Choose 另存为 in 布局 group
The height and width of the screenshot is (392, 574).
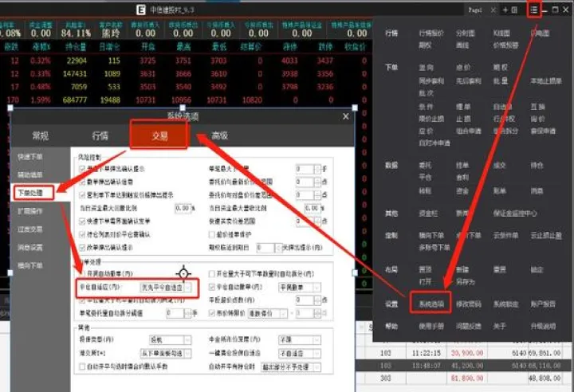pyautogui.click(x=466, y=282)
